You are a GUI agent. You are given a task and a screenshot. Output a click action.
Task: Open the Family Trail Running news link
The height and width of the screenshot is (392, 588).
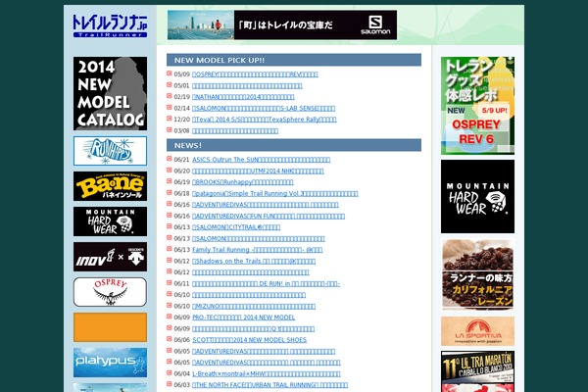[x=257, y=250]
